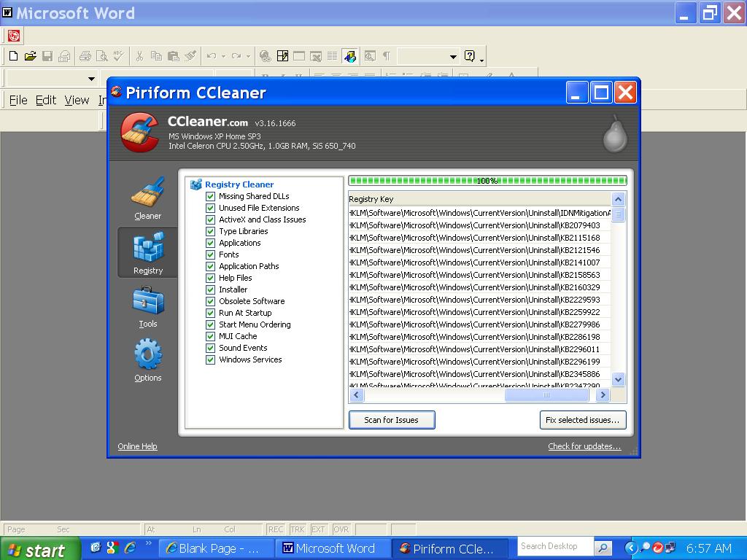Uncheck the Applications checkbox
The width and height of the screenshot is (747, 560).
click(x=210, y=243)
